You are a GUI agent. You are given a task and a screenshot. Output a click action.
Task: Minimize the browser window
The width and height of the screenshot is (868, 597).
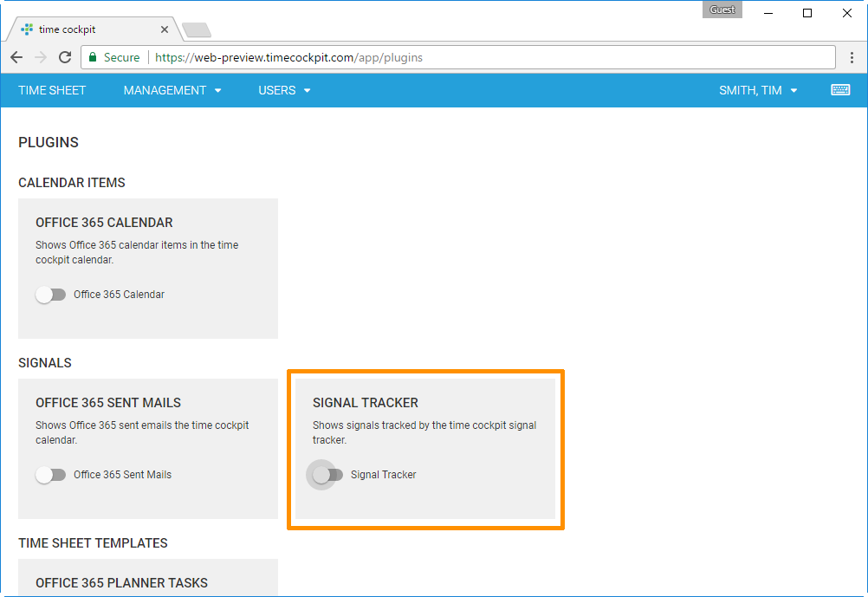[x=768, y=13]
